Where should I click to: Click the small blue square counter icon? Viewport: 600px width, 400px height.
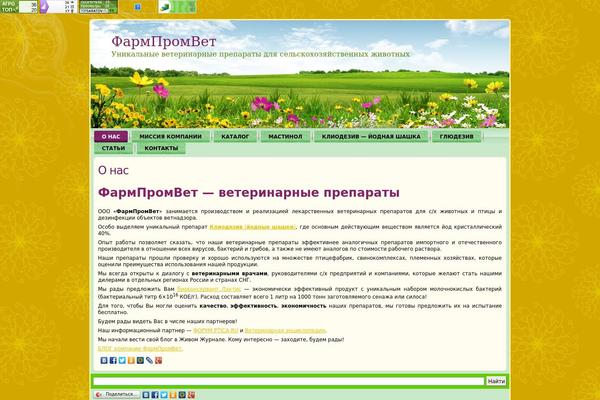click(x=138, y=7)
